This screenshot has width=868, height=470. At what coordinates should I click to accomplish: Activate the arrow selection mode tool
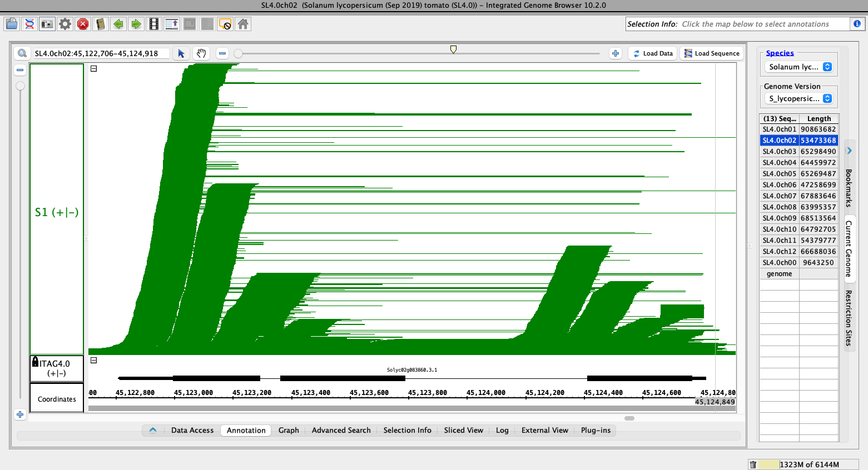[181, 53]
